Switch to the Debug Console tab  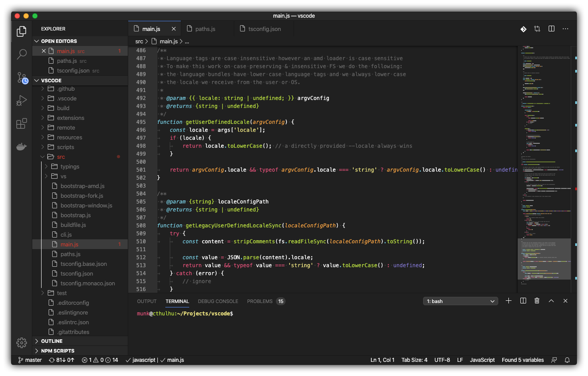218,301
